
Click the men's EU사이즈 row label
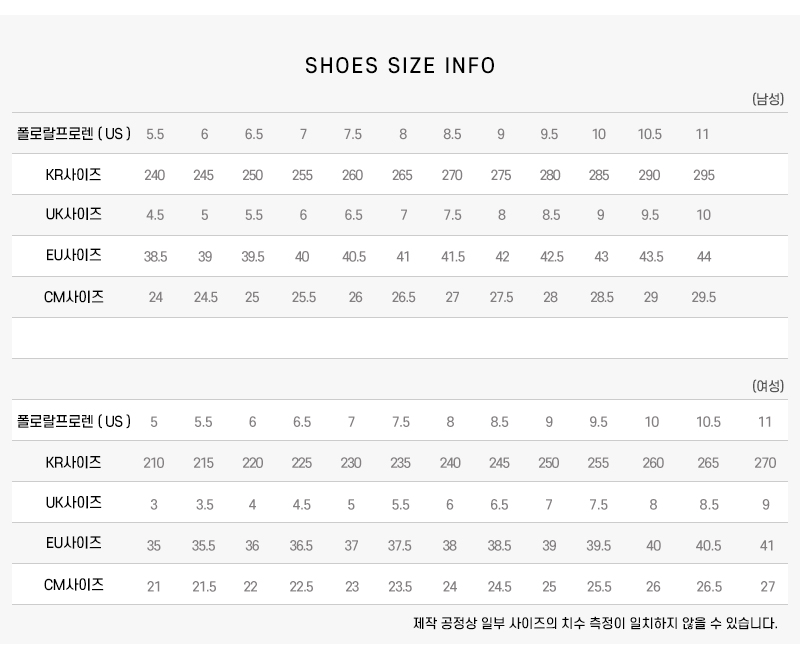coord(74,256)
